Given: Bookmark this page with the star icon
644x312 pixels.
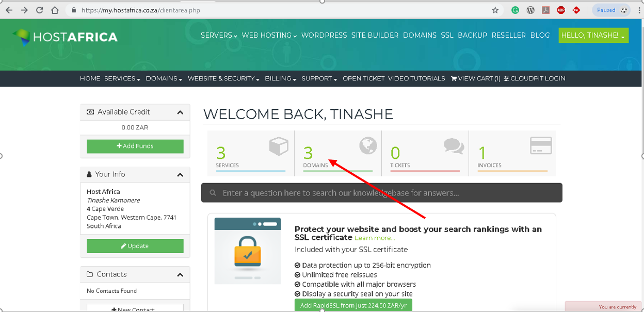Looking at the screenshot, I should point(495,10).
